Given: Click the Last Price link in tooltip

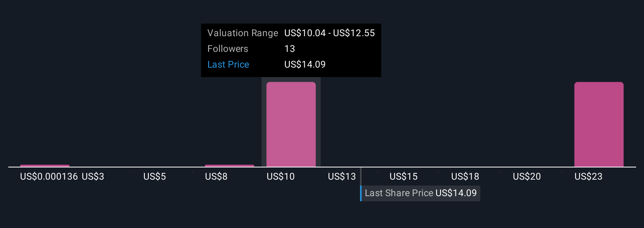Looking at the screenshot, I should (x=228, y=64).
